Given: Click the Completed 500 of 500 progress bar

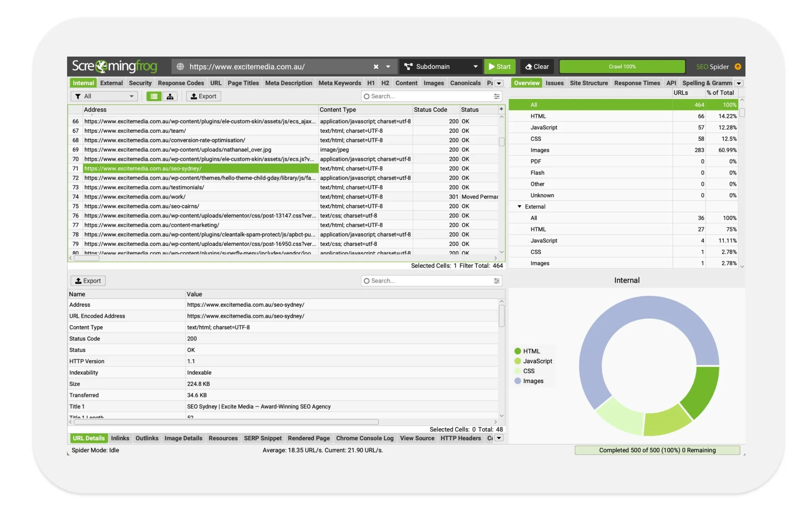Looking at the screenshot, I should coord(657,450).
